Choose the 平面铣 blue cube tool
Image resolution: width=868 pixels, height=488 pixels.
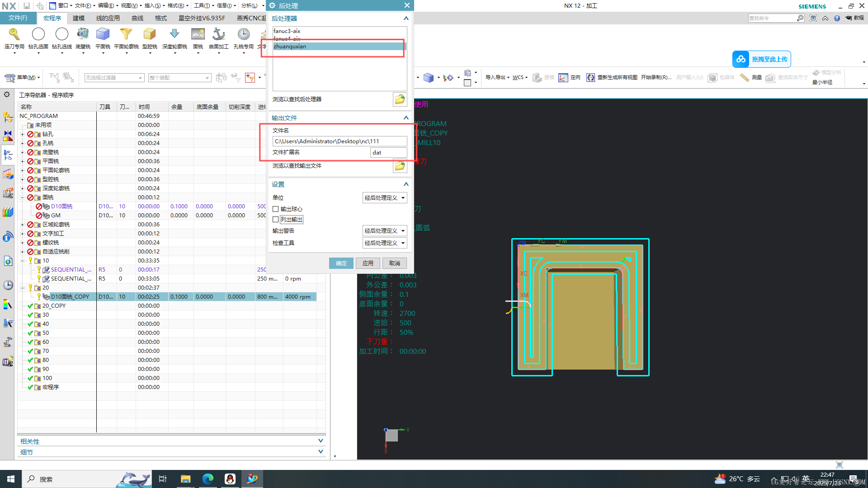[x=103, y=38]
